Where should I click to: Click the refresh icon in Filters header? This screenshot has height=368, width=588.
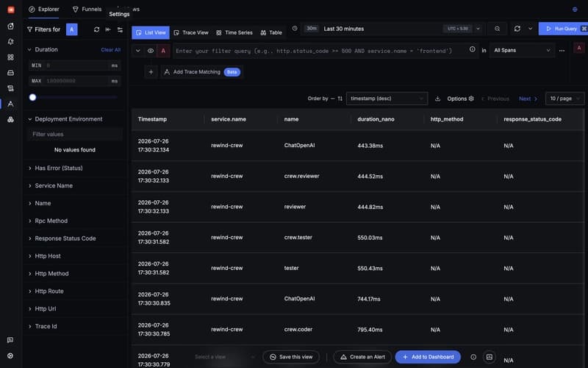click(96, 29)
